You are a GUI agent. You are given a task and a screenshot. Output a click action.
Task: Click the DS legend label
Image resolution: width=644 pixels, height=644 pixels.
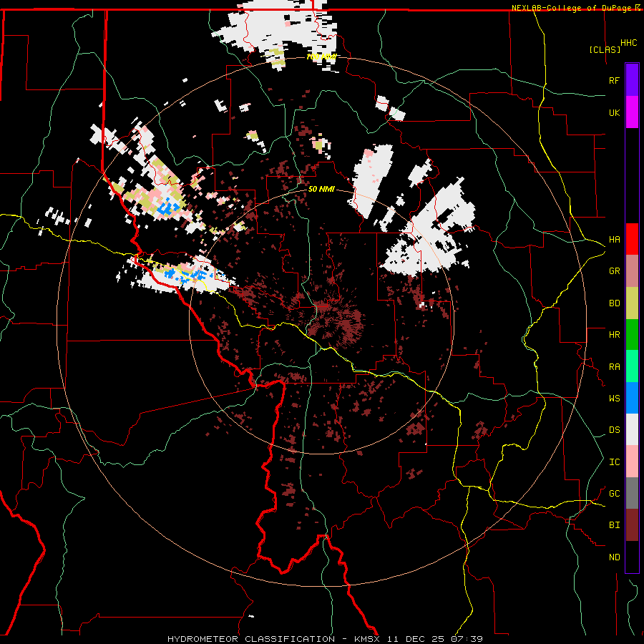(614, 430)
